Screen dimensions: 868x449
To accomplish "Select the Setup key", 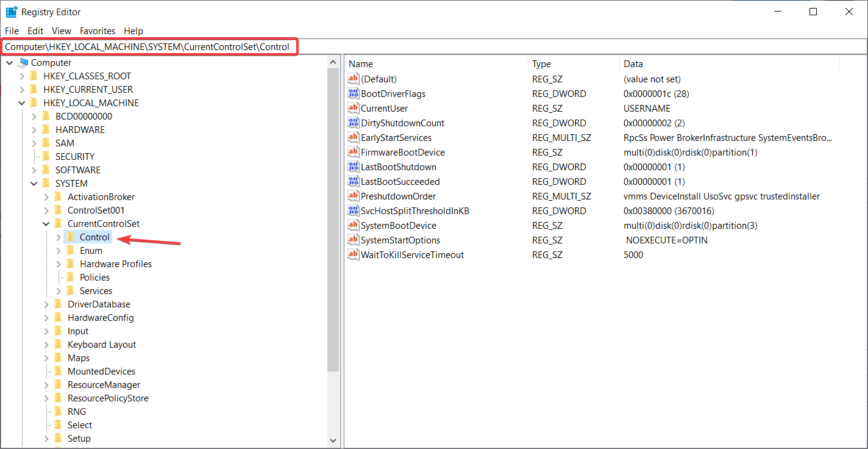I will (x=79, y=438).
